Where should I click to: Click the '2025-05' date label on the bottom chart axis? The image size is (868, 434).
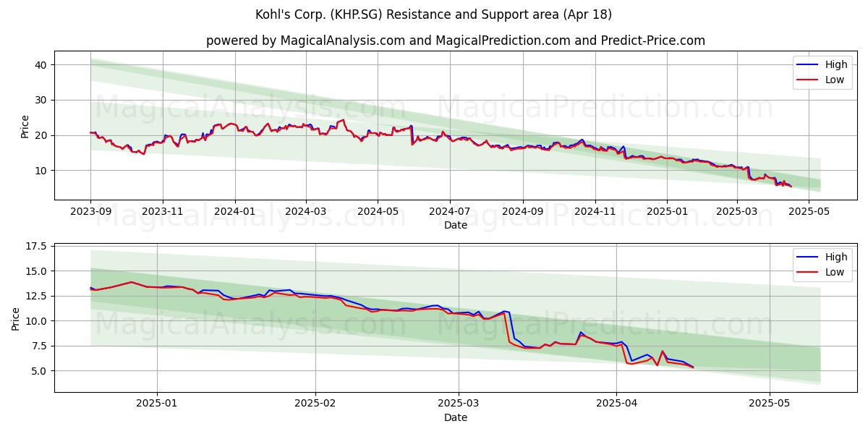[770, 405]
